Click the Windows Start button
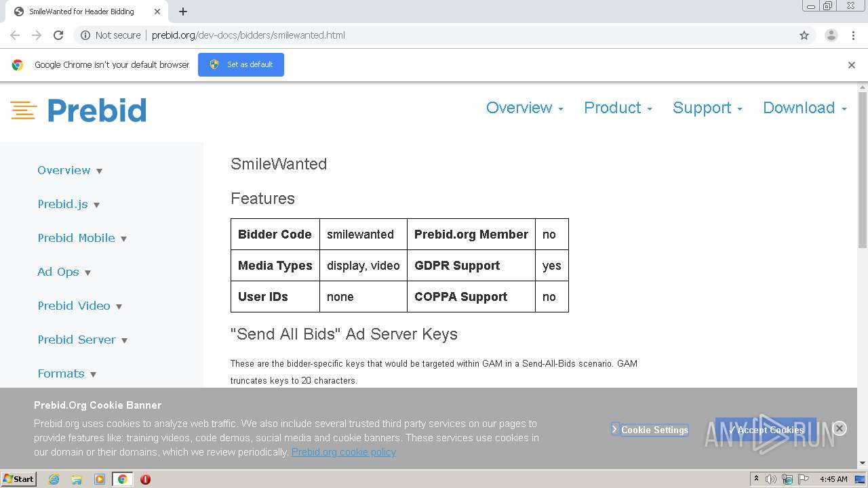This screenshot has width=868, height=488. [x=19, y=479]
